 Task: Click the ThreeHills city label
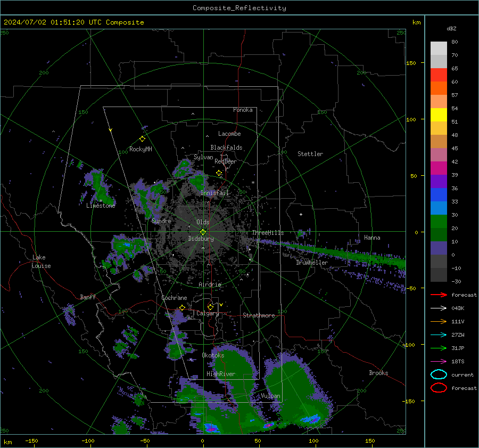pos(268,233)
